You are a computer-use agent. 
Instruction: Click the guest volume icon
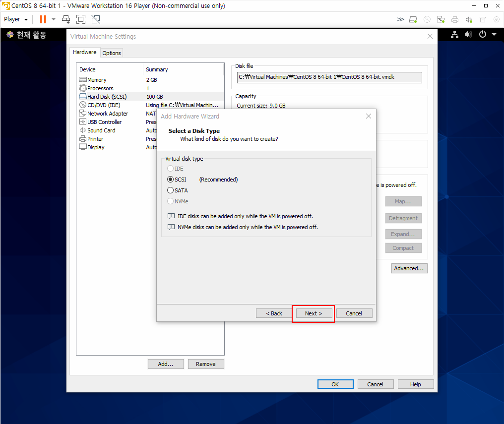point(468,34)
